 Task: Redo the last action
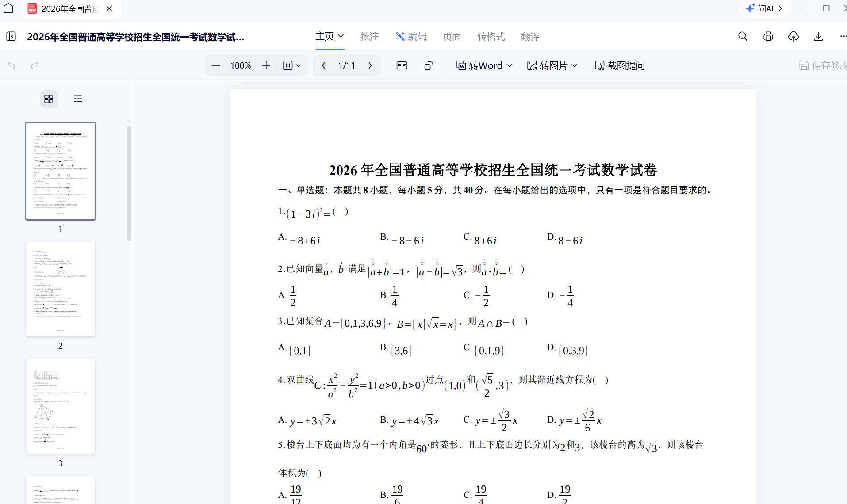click(34, 65)
